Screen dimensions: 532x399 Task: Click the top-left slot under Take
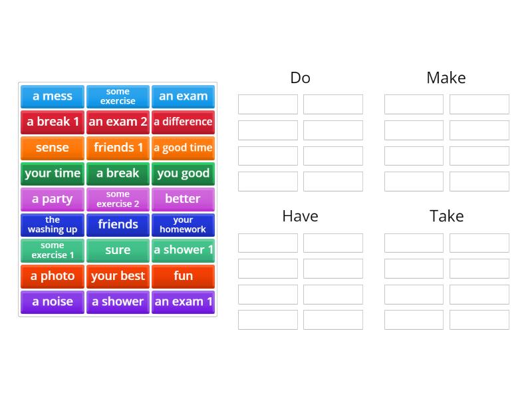point(414,243)
